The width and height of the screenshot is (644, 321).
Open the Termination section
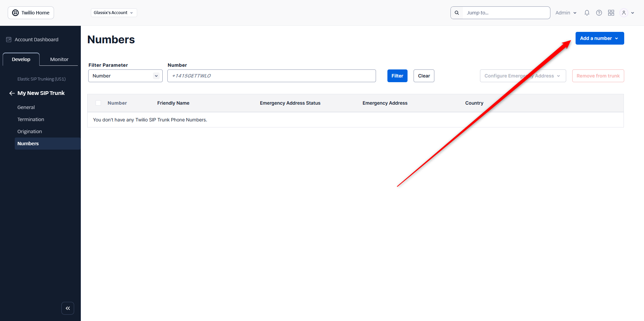point(31,119)
